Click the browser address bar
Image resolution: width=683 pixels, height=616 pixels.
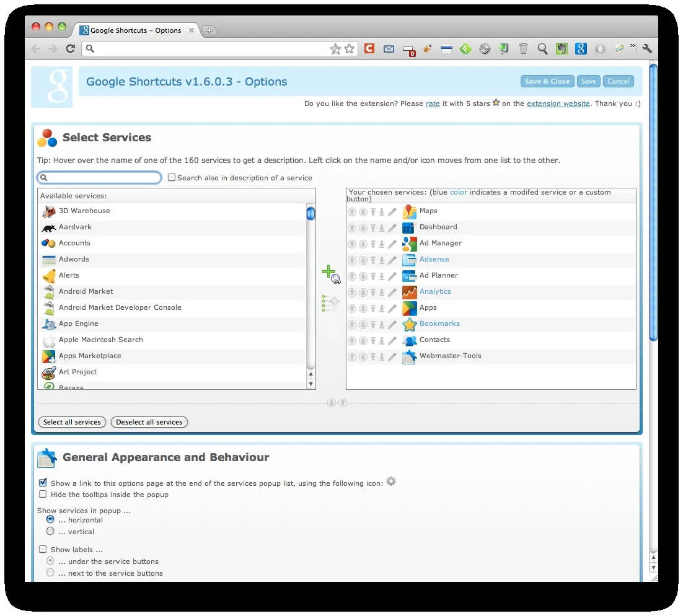(220, 49)
